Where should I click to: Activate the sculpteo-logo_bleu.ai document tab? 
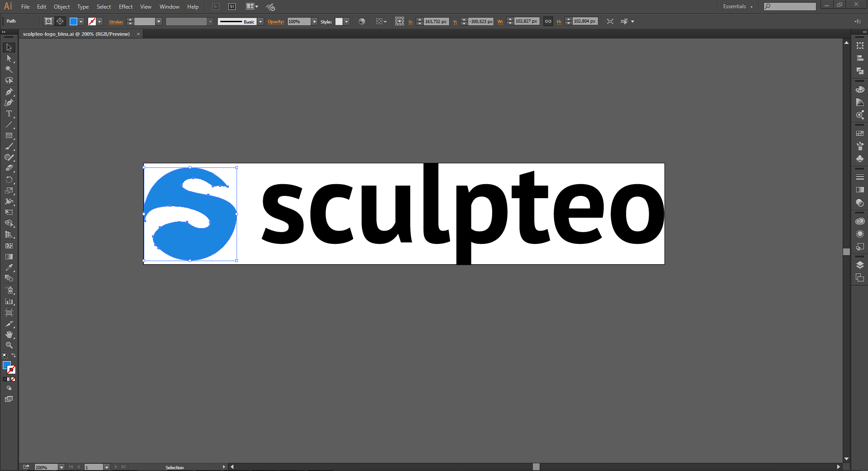pos(77,33)
